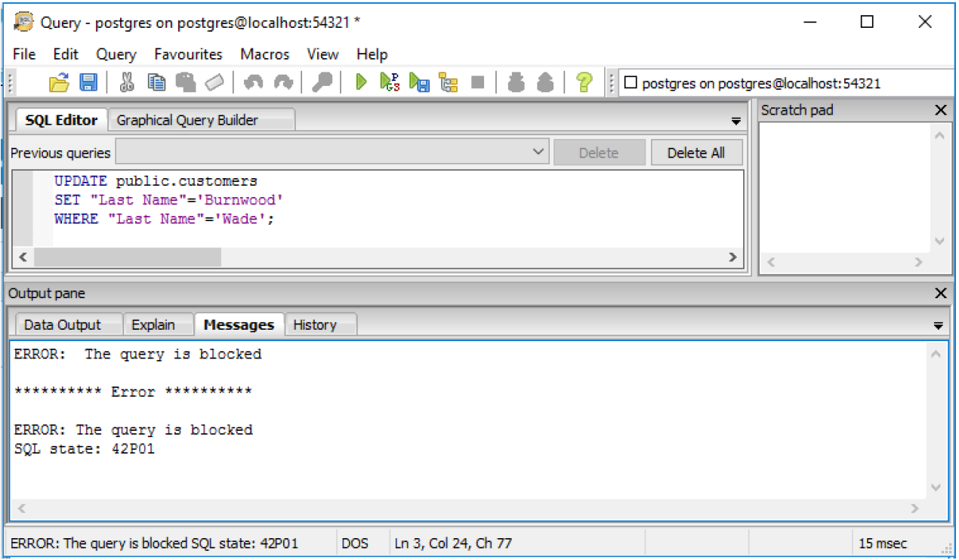959x560 pixels.
Task: Click the Save file floppy icon
Action: (88, 82)
